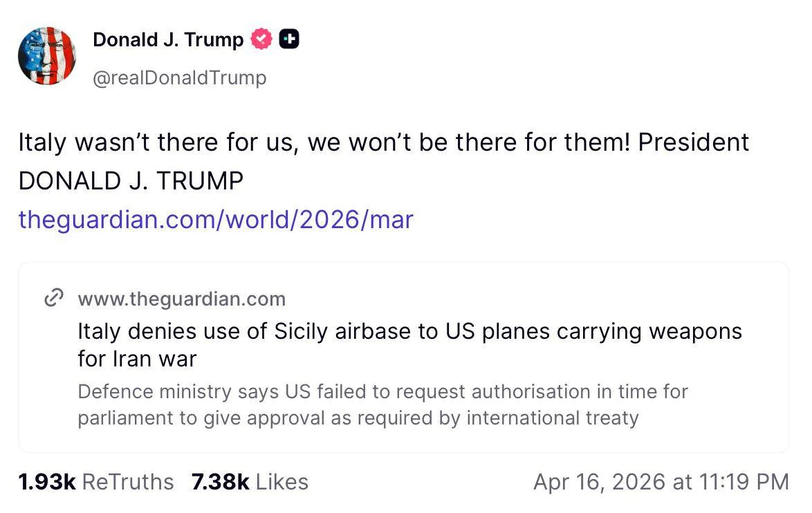Click the 'for Iran war' headline line

pyautogui.click(x=137, y=359)
